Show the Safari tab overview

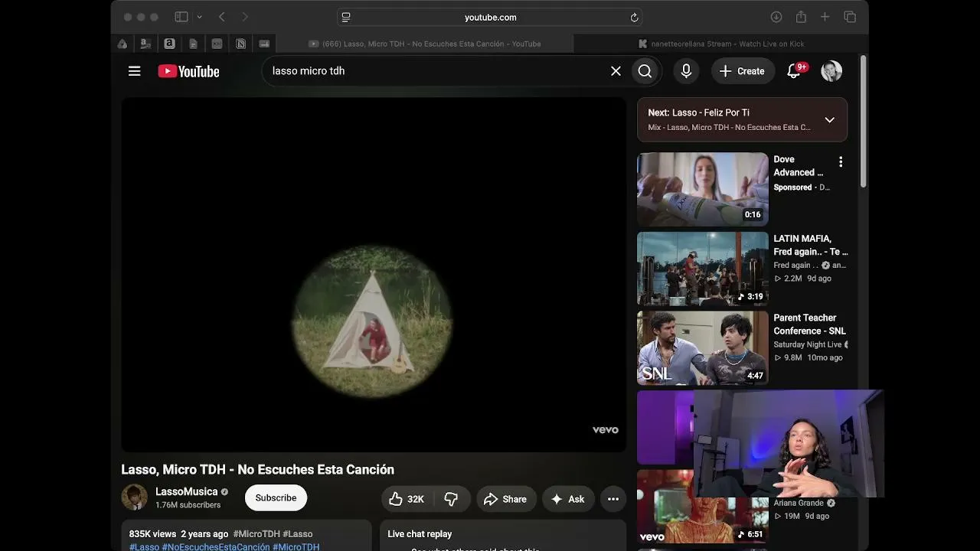(850, 17)
